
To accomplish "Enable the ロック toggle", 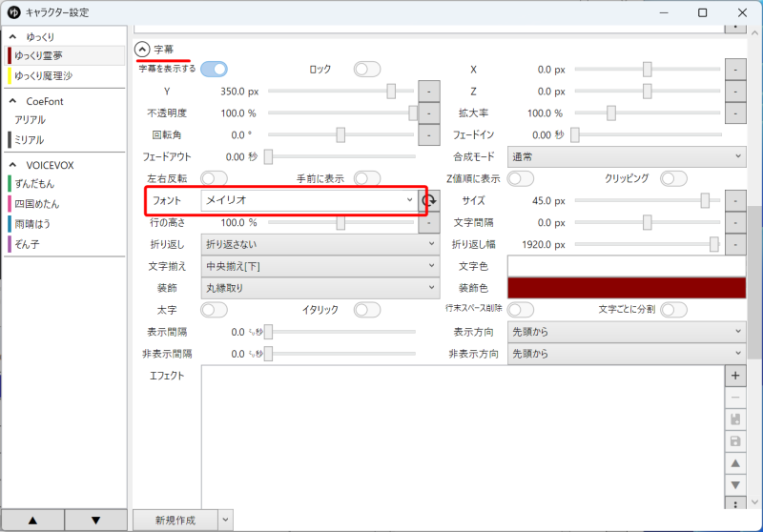I will click(x=366, y=70).
